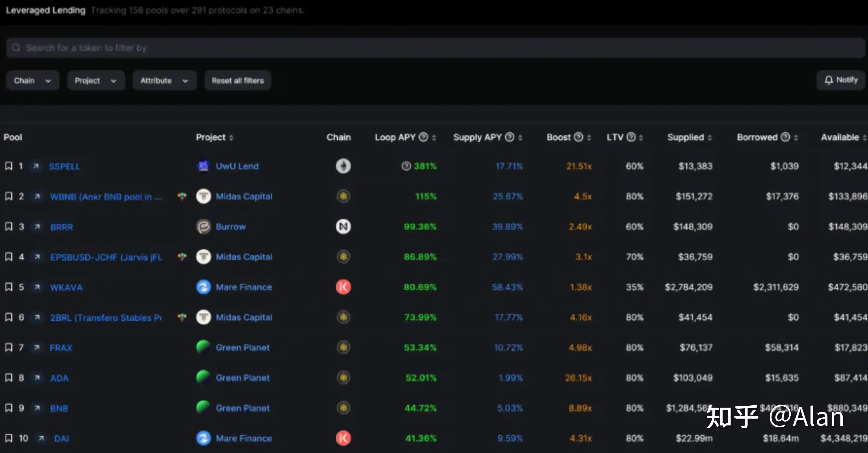Open the Burrow project link
The height and width of the screenshot is (453, 868).
pyautogui.click(x=231, y=227)
